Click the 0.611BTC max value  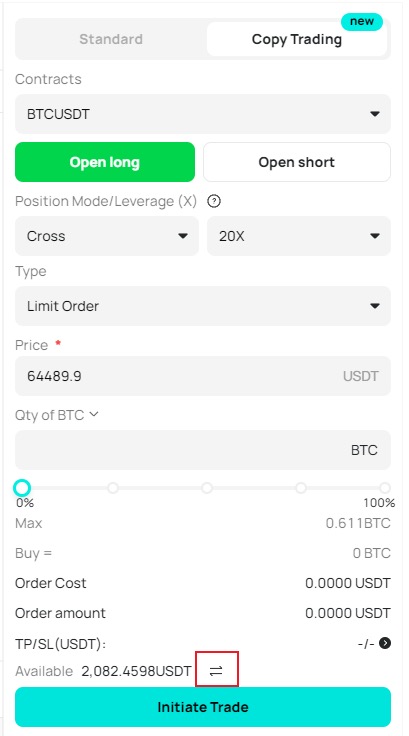[x=358, y=523]
